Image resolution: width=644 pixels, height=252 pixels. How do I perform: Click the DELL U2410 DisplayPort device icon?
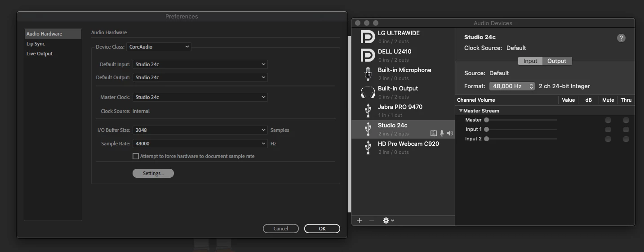pos(368,55)
